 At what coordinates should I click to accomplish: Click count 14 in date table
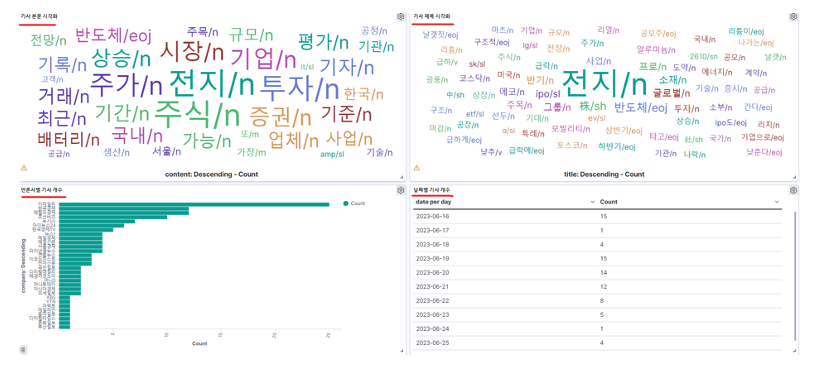click(x=603, y=272)
